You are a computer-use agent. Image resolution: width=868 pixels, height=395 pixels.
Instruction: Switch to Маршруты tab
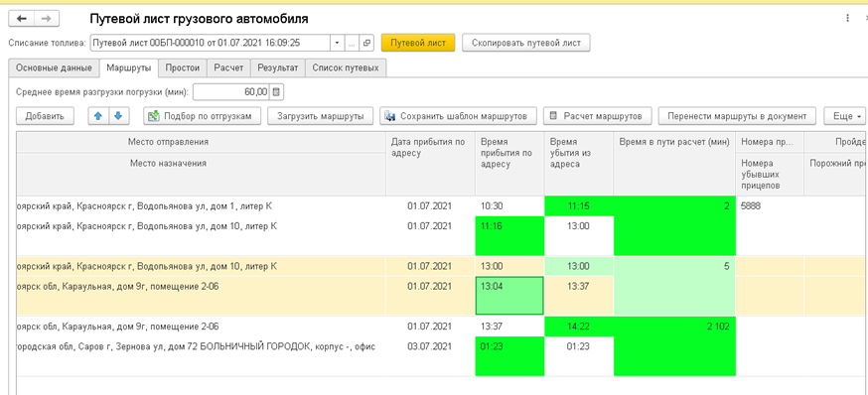point(128,68)
